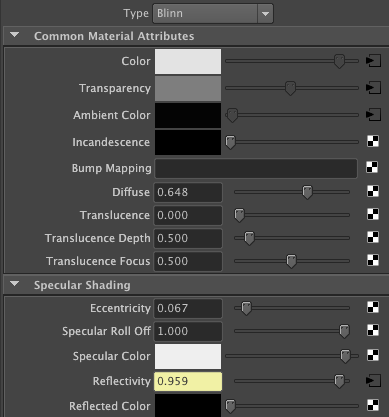389x417 pixels.
Task: Open the Transparency connection arrow icon
Action: (373, 88)
